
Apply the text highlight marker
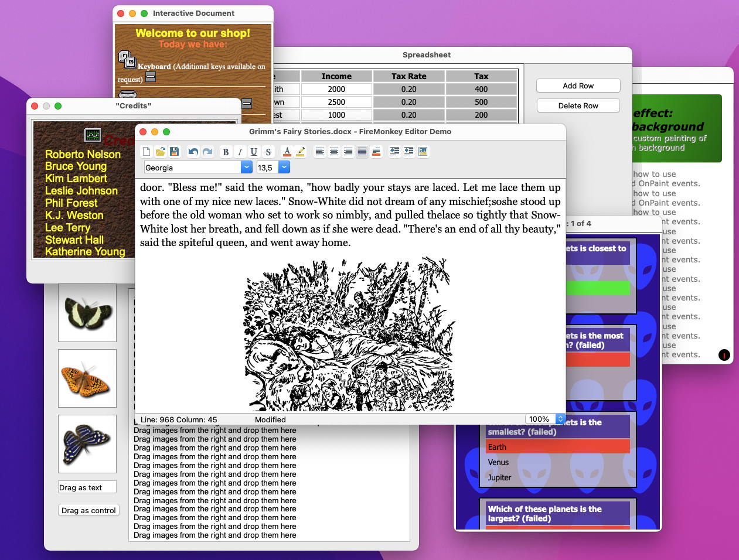[301, 152]
